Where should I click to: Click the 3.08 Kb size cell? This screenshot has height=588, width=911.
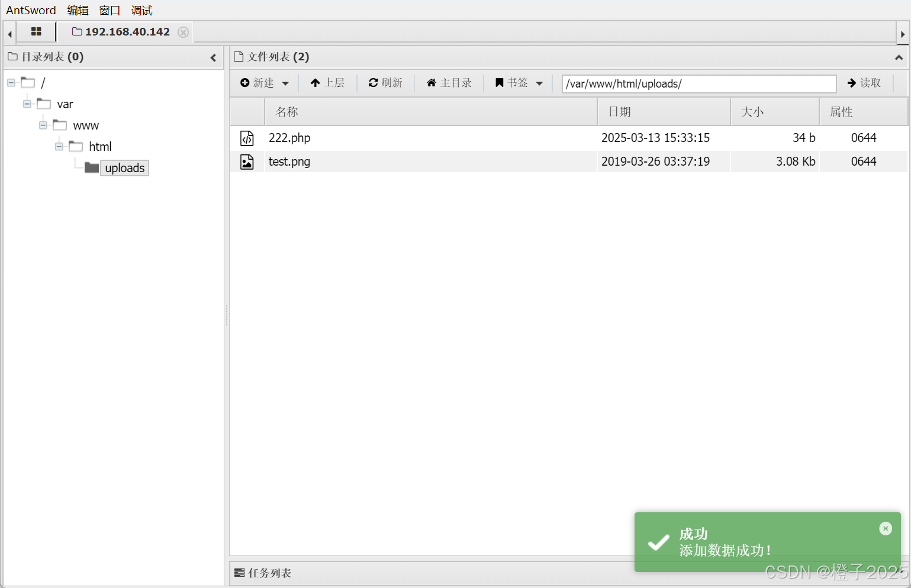(x=796, y=161)
